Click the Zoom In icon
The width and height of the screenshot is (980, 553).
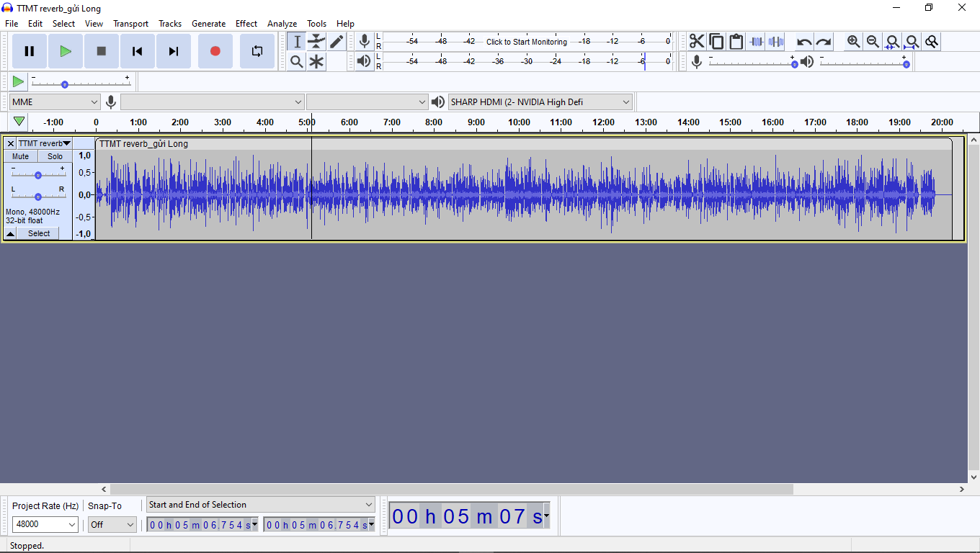tap(854, 42)
